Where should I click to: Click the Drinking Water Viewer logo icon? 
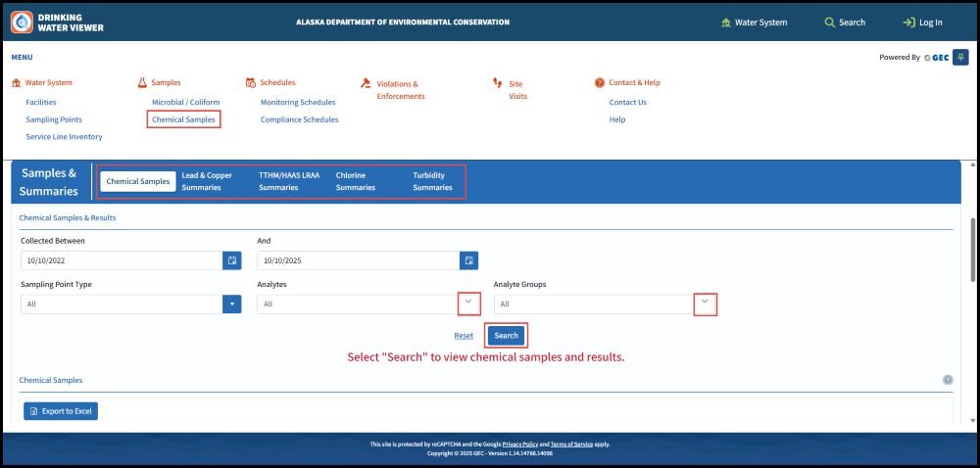pyautogui.click(x=22, y=22)
